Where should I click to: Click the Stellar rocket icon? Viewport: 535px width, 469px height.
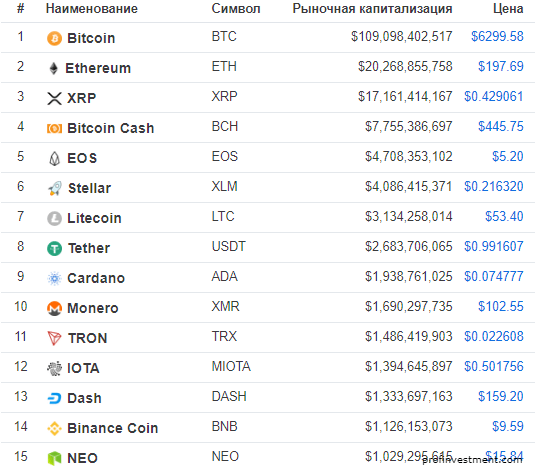click(x=55, y=188)
